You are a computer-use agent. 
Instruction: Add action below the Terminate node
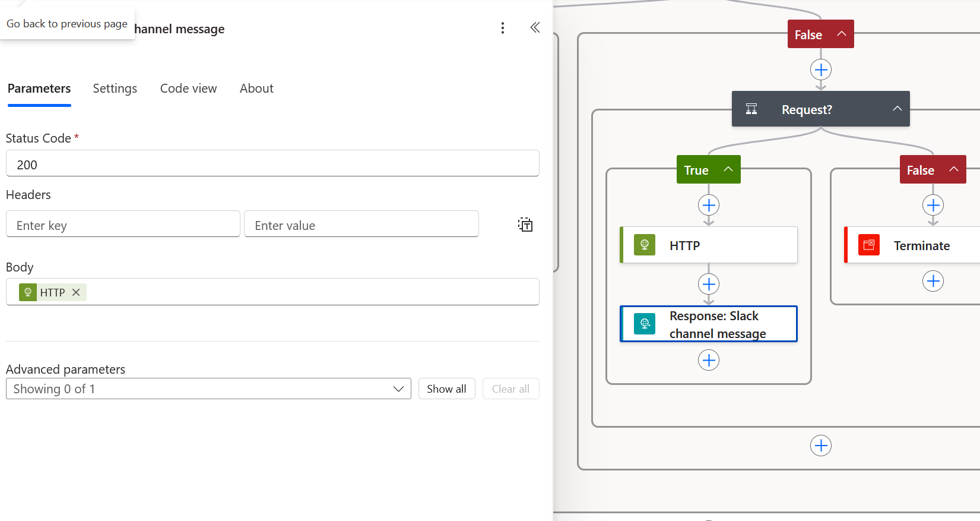[933, 281]
